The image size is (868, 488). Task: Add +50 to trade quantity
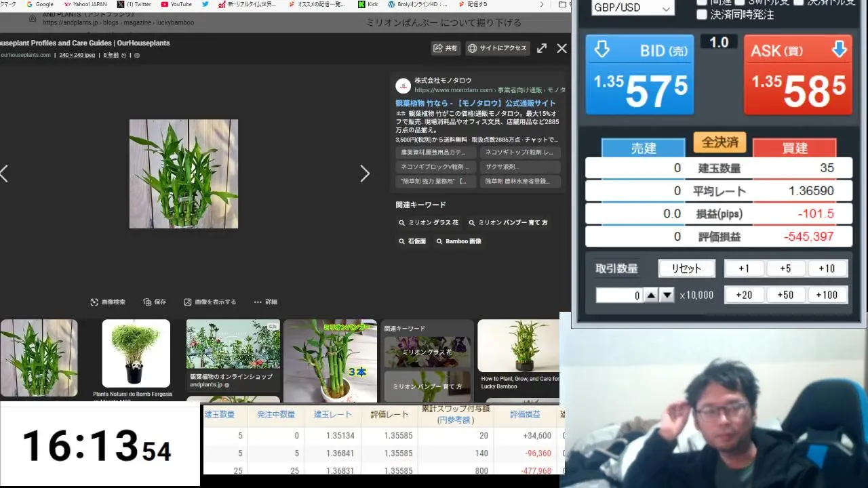coord(785,295)
